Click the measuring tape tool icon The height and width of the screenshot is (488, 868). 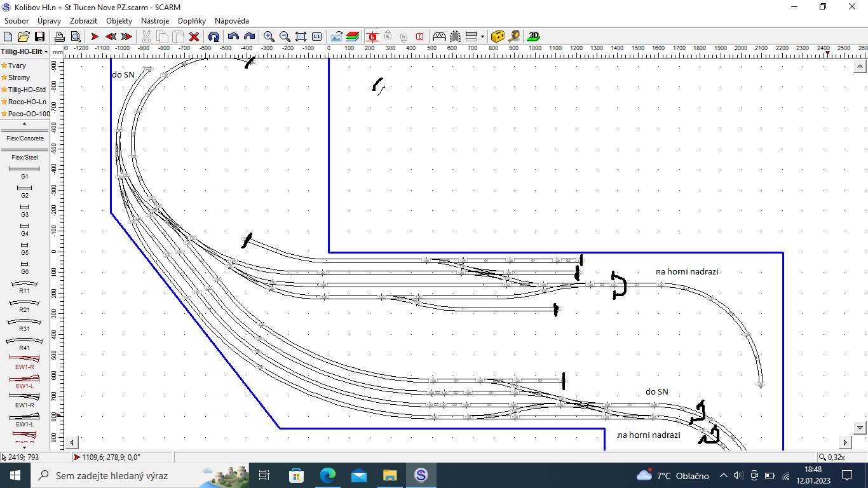514,37
